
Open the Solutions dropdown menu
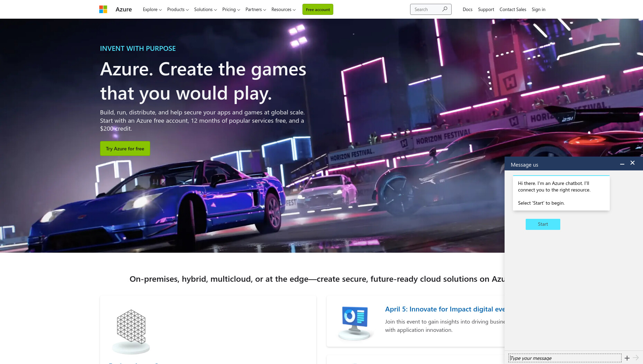206,9
